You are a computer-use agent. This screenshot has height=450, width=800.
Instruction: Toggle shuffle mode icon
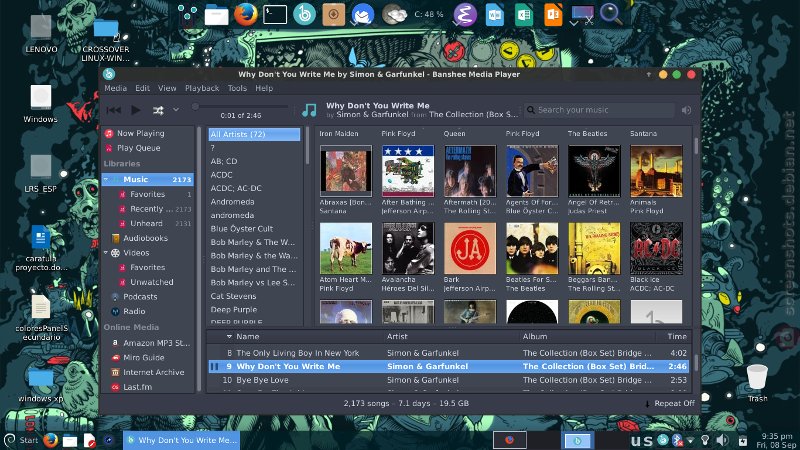[x=158, y=110]
